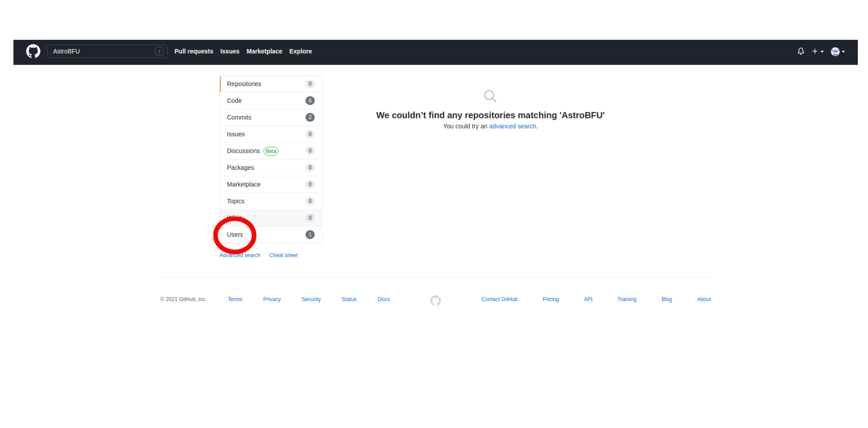Viewport: 868px width, 428px height.
Task: Show Users search results
Action: click(271, 235)
